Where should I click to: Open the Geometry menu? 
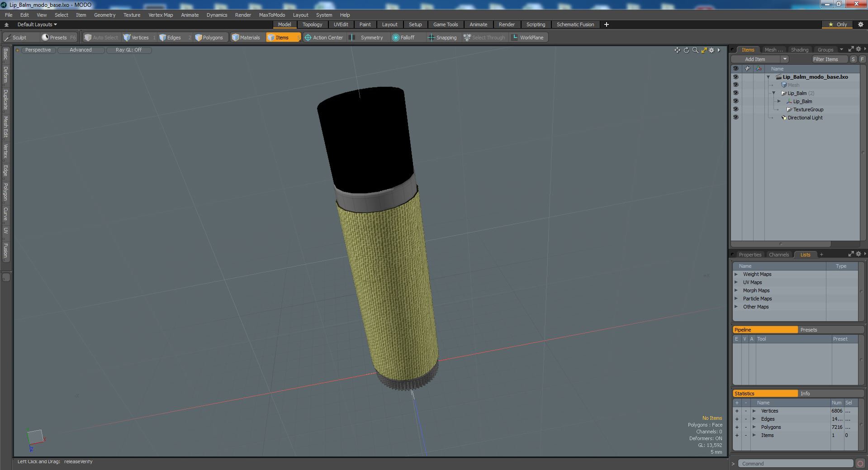(104, 15)
